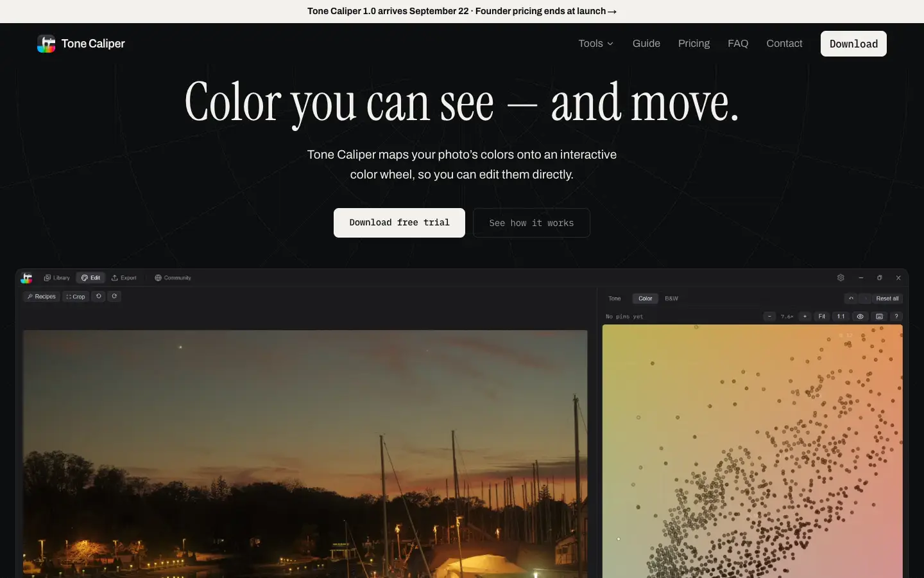Viewport: 924px width, 578px height.
Task: Open the launch announcement banner link
Action: tap(462, 12)
